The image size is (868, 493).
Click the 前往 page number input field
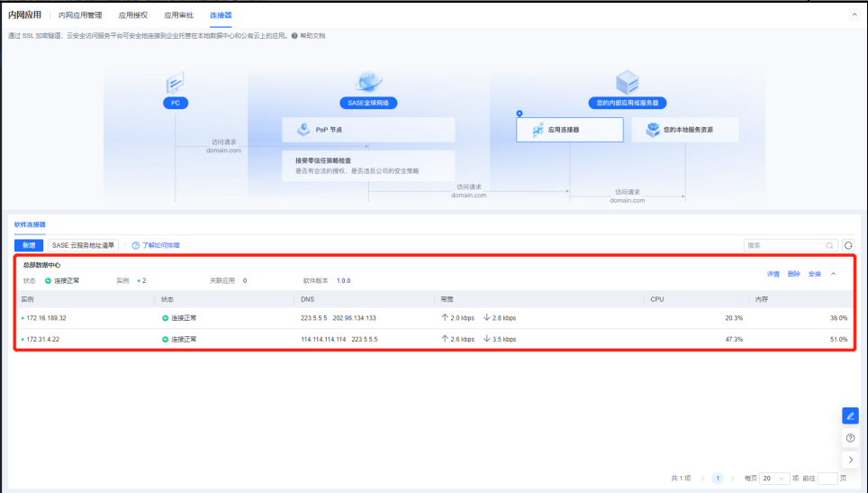(827, 479)
